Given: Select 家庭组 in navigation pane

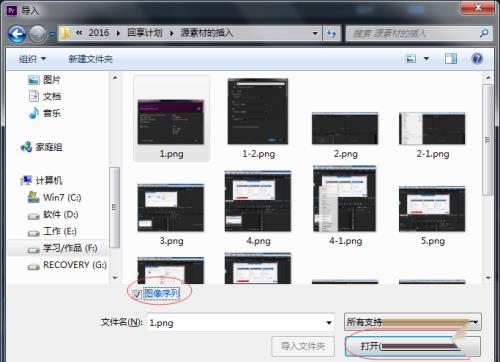Looking at the screenshot, I should point(41,147).
